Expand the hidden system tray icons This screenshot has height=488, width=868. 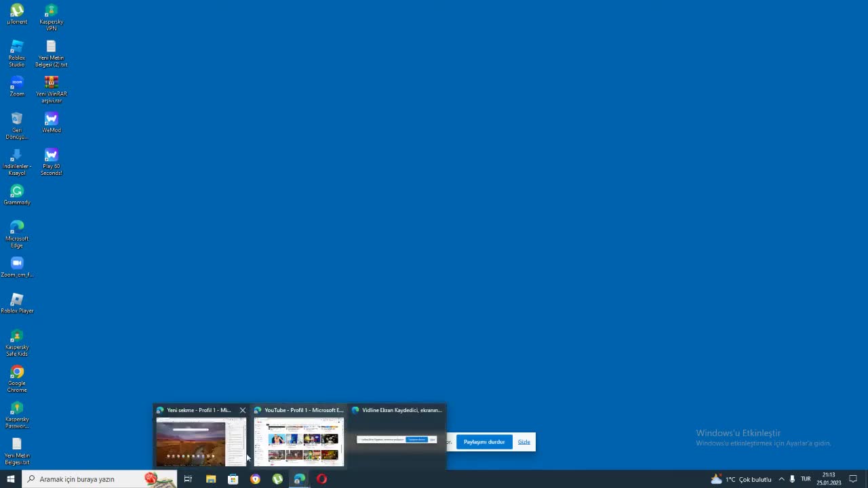click(x=781, y=479)
